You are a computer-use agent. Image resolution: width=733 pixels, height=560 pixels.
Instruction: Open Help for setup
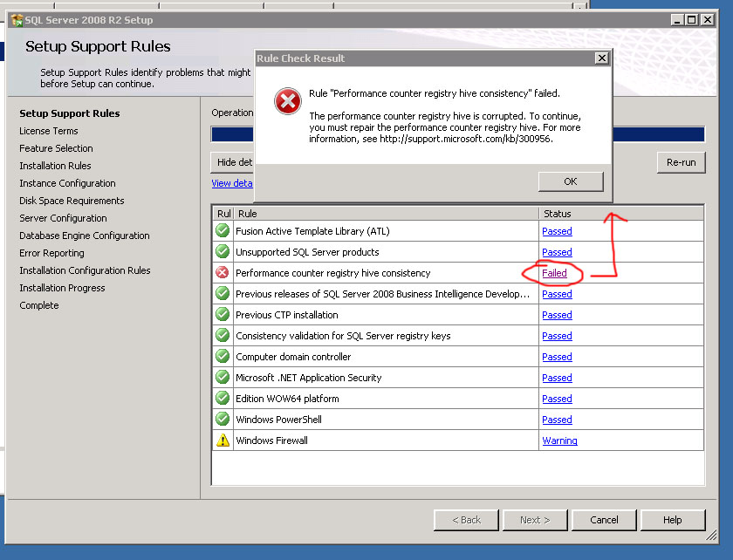(672, 520)
